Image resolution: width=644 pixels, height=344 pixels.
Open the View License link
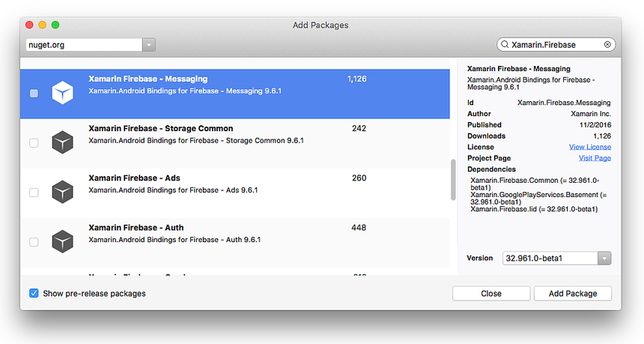point(589,148)
